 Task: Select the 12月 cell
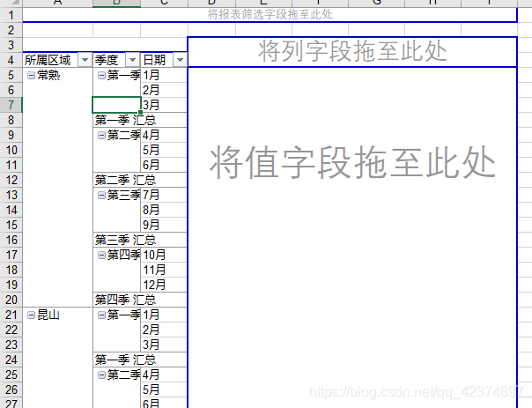pyautogui.click(x=164, y=285)
